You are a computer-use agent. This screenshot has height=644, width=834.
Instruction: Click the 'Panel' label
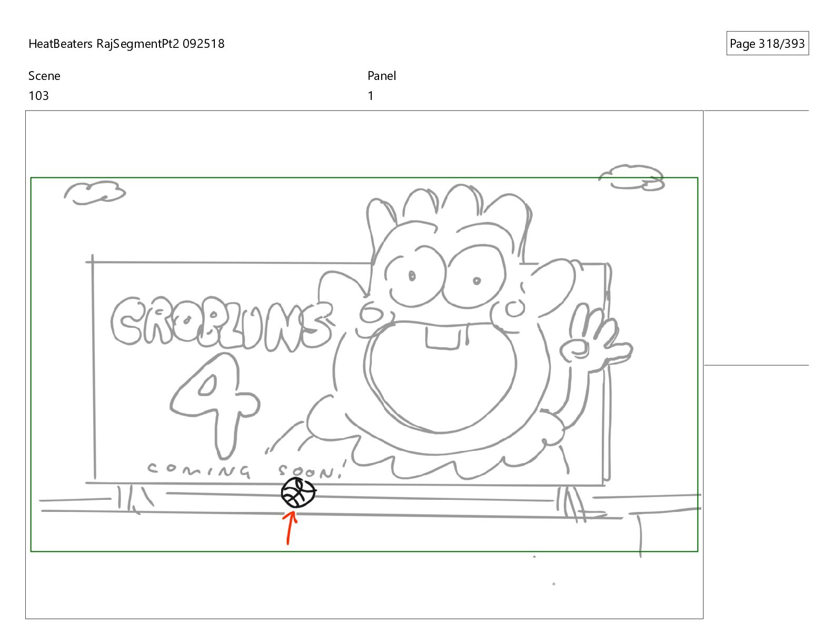[382, 76]
